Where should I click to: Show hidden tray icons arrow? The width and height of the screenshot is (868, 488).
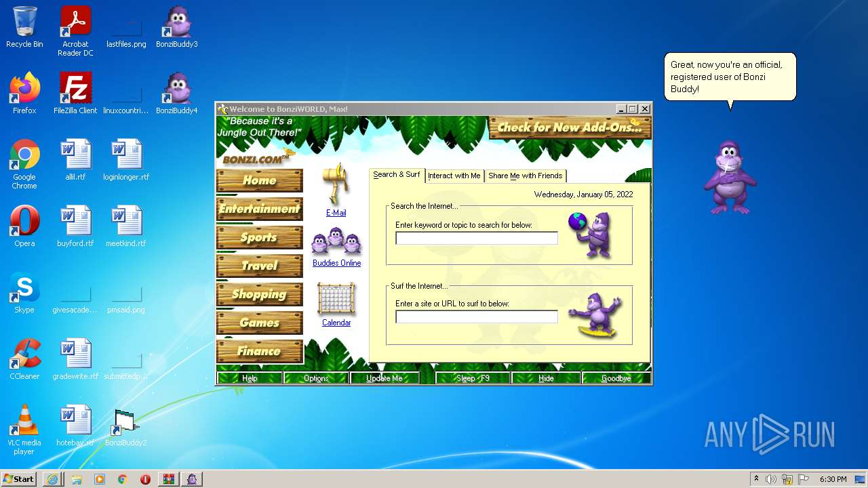756,479
